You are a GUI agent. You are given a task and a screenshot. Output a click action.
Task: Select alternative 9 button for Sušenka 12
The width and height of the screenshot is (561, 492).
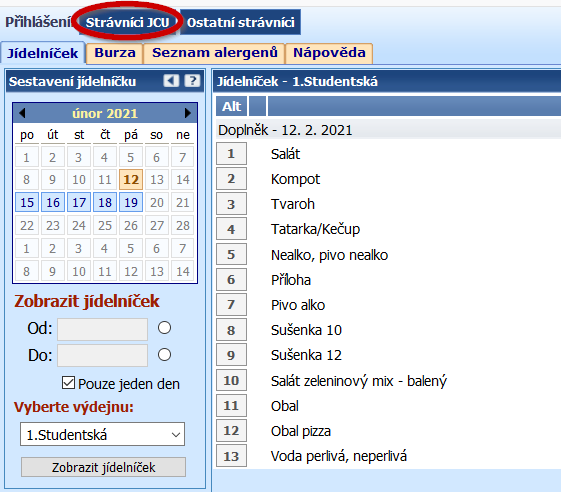pyautogui.click(x=231, y=355)
